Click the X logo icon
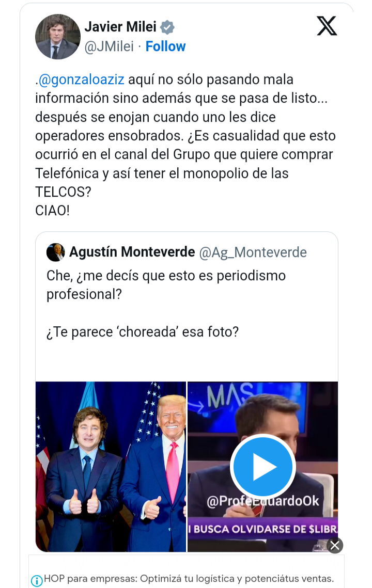372x588 pixels. (327, 26)
